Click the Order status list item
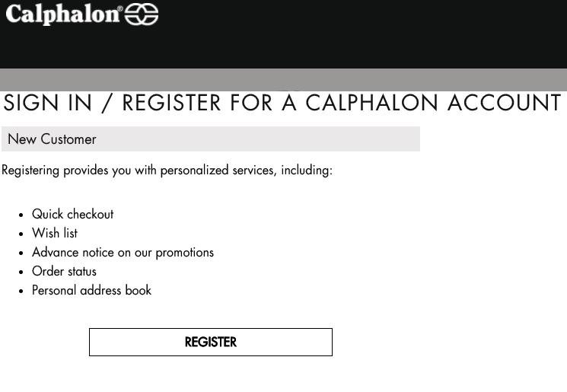This screenshot has height=392, width=567. 65,271
